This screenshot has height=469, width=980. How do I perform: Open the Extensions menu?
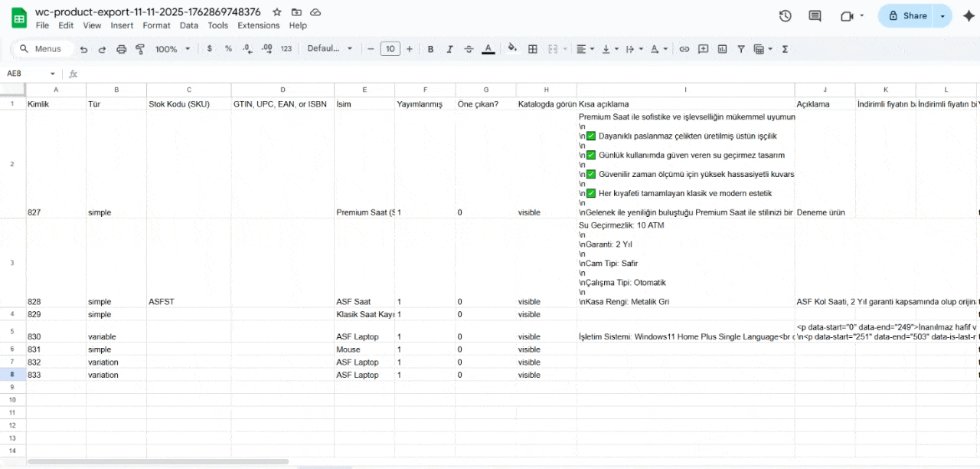pos(258,25)
